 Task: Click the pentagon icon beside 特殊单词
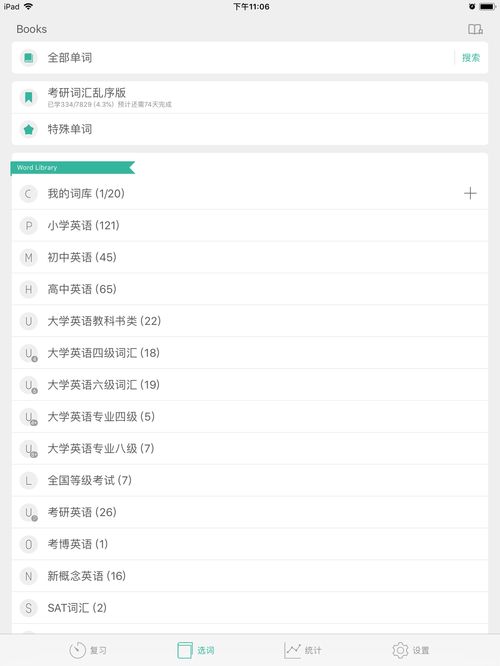coord(28,129)
